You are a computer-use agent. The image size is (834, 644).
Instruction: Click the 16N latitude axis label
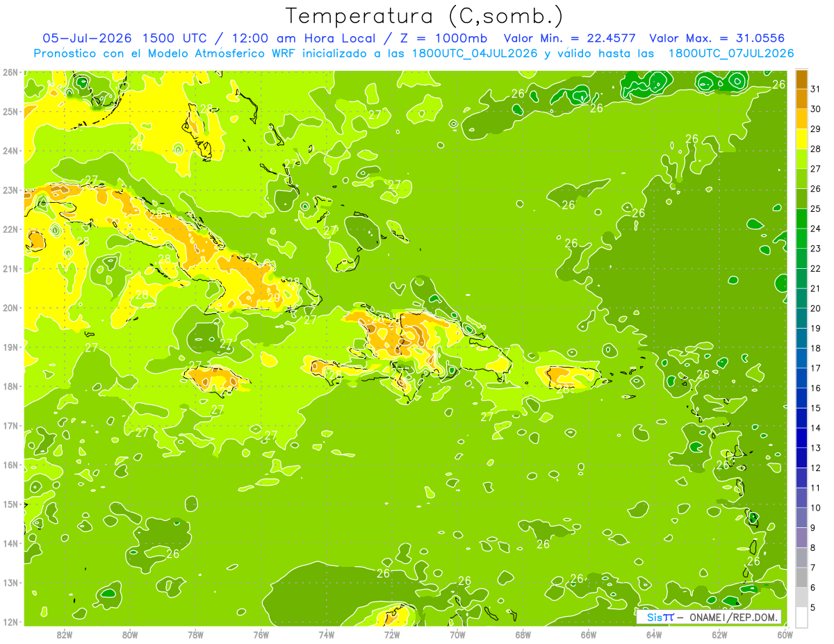pyautogui.click(x=10, y=465)
